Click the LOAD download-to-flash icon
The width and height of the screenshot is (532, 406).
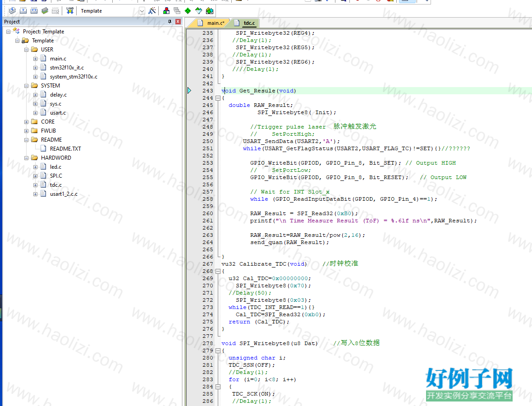point(70,11)
